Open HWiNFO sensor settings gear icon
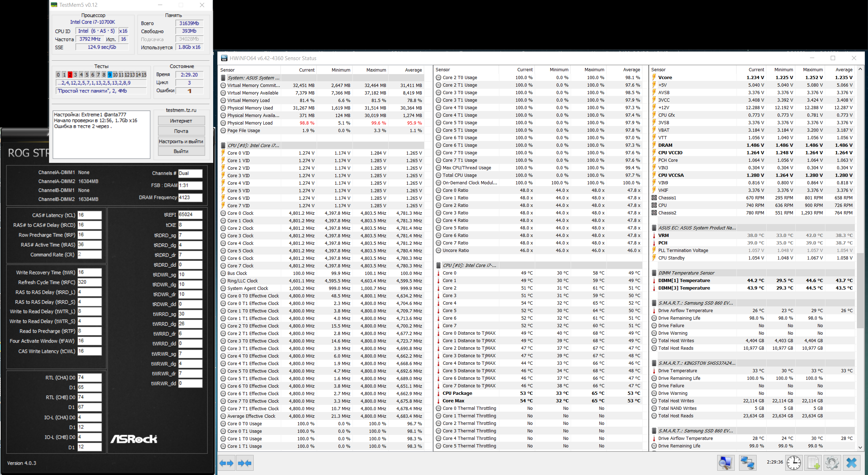The width and height of the screenshot is (868, 475). click(832, 463)
